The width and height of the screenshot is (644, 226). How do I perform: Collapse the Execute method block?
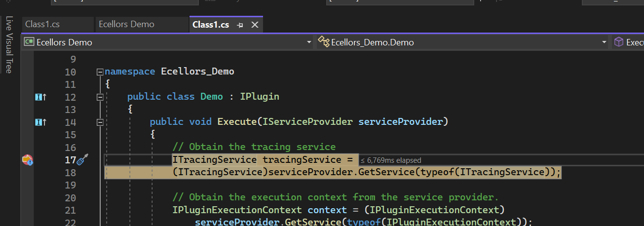(x=100, y=122)
